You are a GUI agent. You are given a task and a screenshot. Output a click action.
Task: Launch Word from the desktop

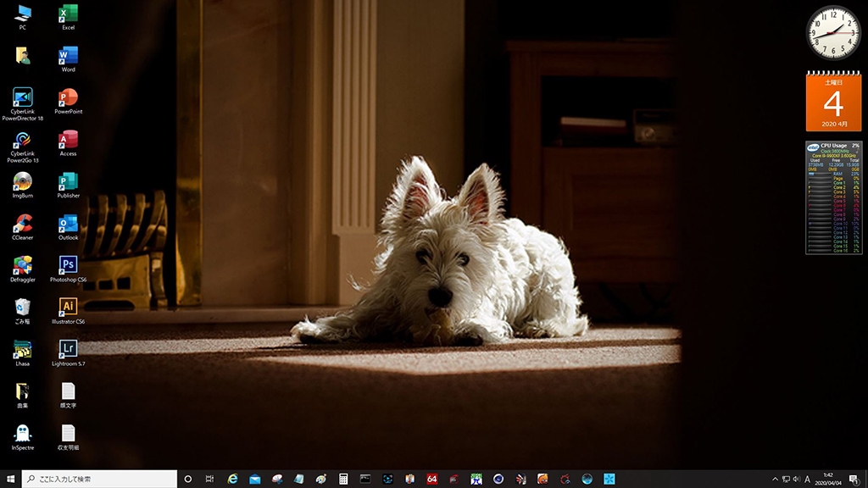tap(68, 58)
